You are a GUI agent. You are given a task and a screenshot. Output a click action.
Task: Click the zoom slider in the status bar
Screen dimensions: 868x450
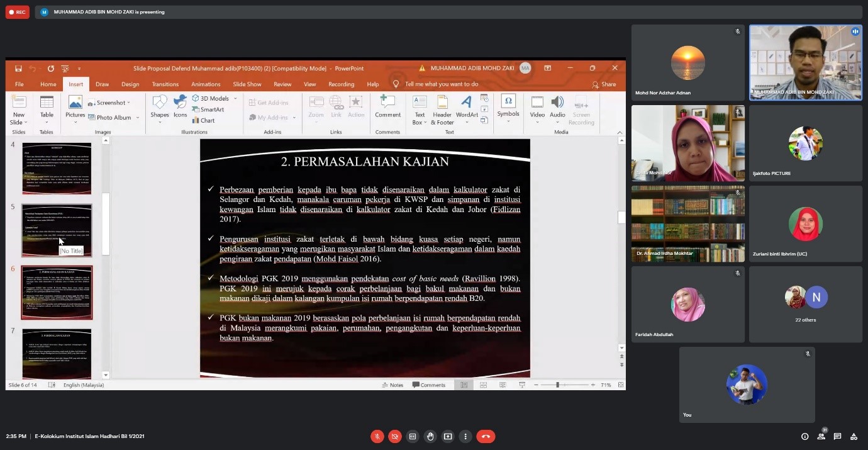pos(557,385)
